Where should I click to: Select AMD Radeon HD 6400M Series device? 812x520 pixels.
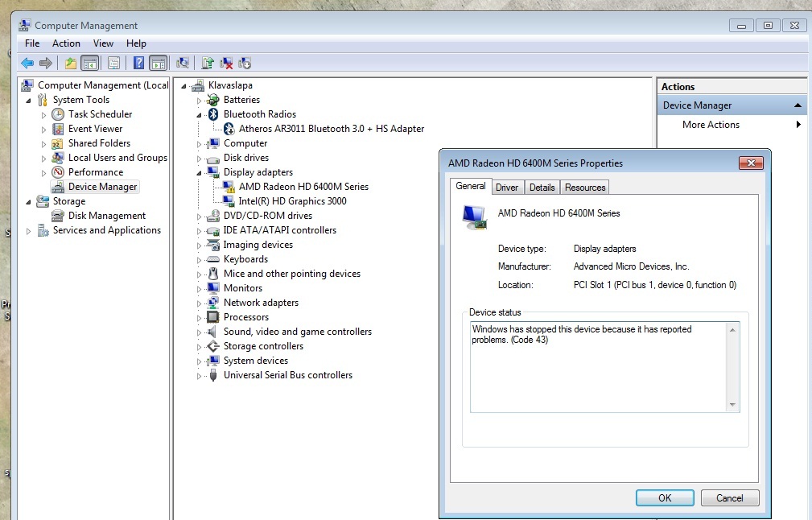point(303,187)
